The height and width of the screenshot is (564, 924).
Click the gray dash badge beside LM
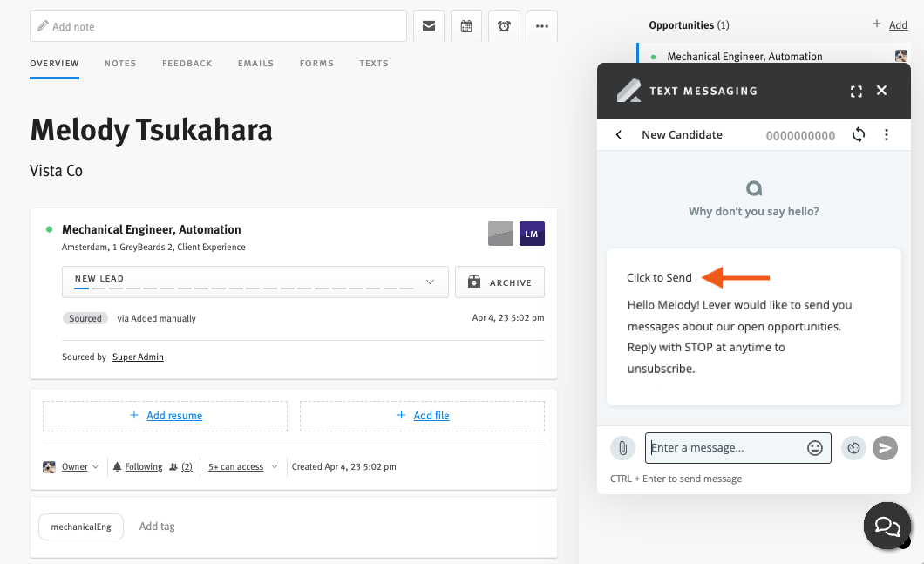(x=500, y=234)
